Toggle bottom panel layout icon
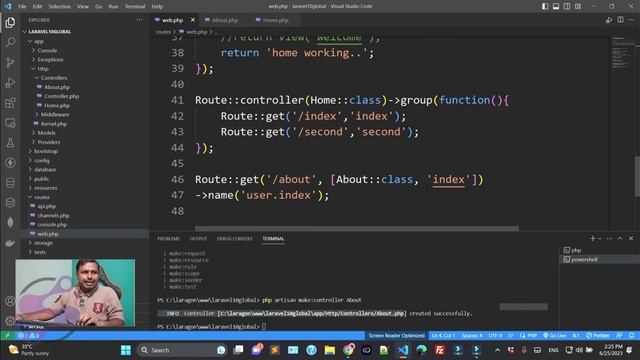Image resolution: width=640 pixels, height=360 pixels. 556,6
